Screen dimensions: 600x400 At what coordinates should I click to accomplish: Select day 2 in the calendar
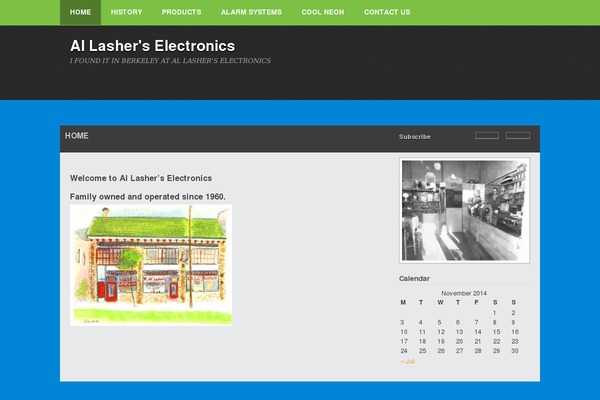[514, 313]
